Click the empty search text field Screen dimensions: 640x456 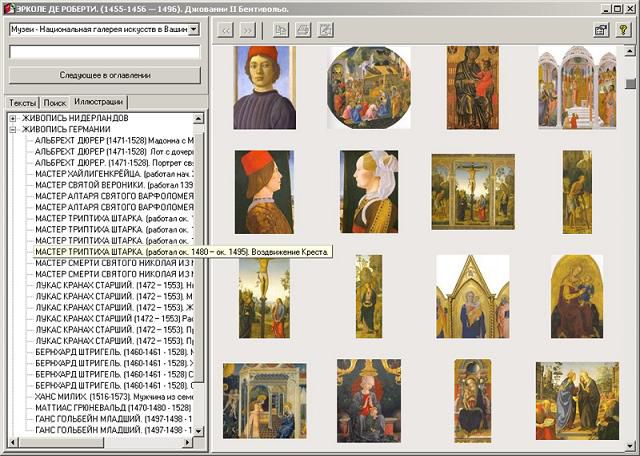tap(104, 51)
